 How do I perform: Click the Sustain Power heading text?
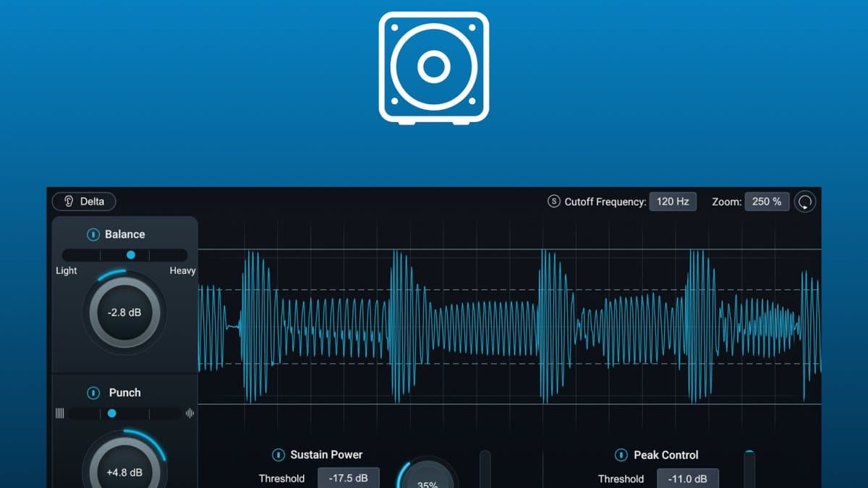pyautogui.click(x=326, y=455)
